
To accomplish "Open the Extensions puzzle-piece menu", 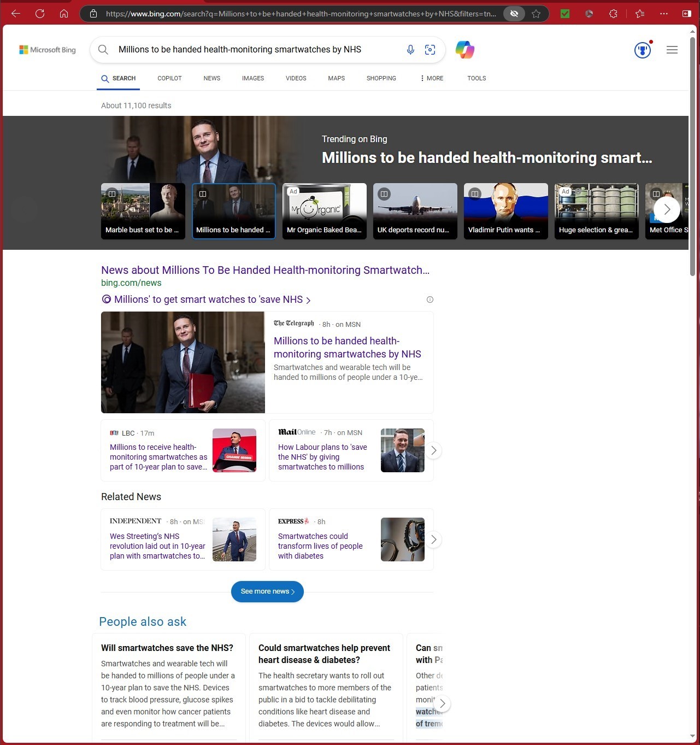I will pyautogui.click(x=613, y=14).
